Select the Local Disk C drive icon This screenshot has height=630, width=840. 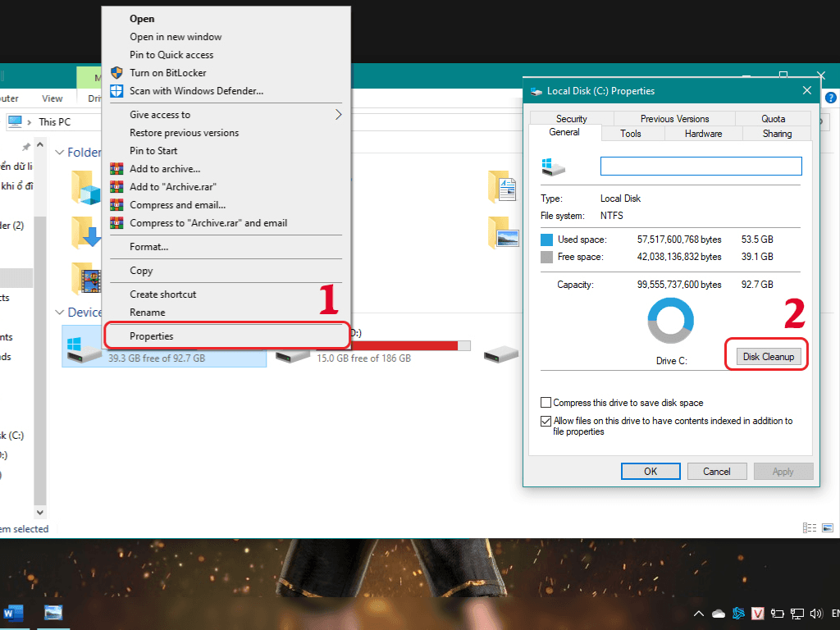point(84,346)
